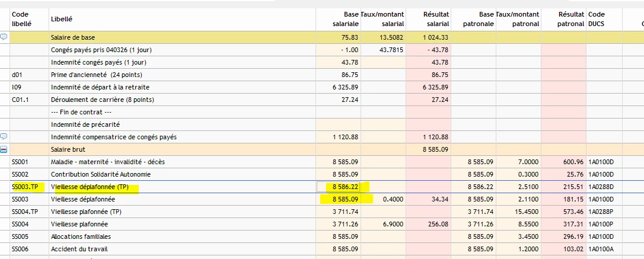Screen dimensions: 644x259
Task: Click the Code DUCS column header
Action: coord(596,19)
